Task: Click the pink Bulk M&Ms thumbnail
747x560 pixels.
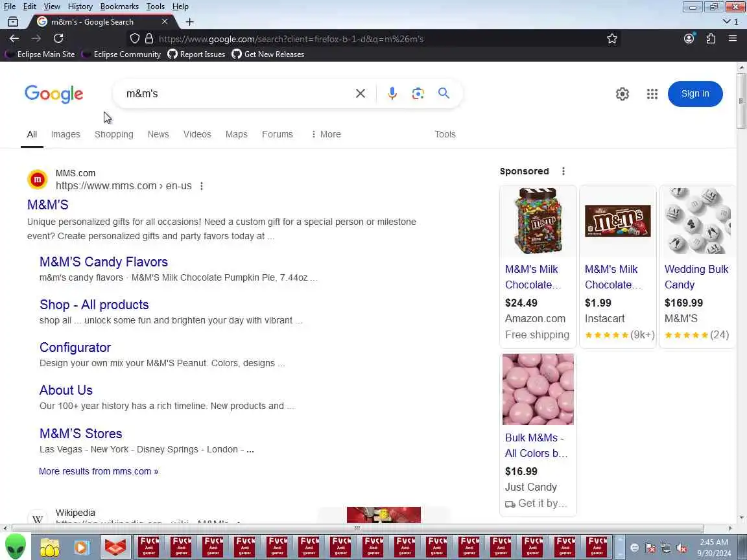Action: pos(538,389)
